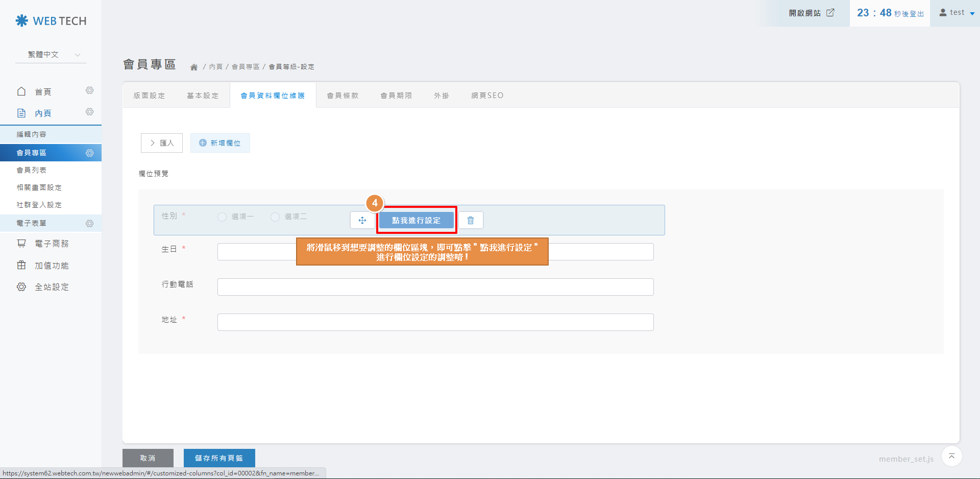The width and height of the screenshot is (980, 479).
Task: Click the gear icon next to 內頁
Action: 90,112
